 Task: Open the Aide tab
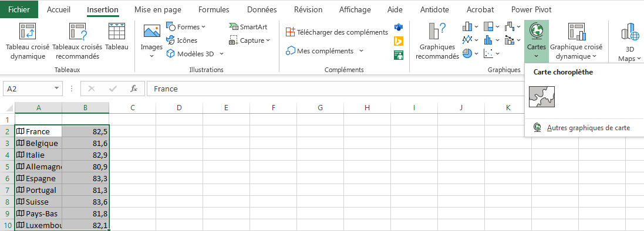395,9
